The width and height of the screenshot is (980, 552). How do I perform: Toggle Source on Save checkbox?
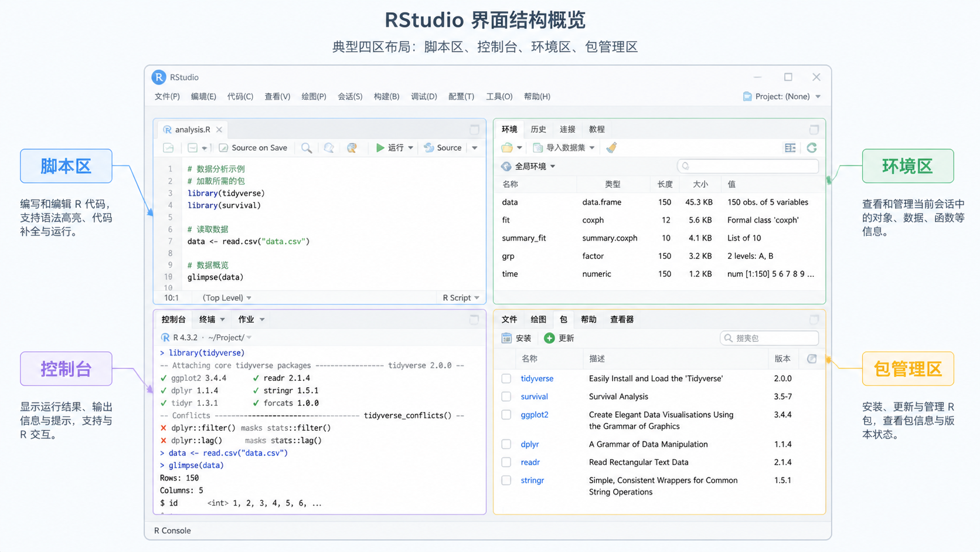pyautogui.click(x=223, y=148)
